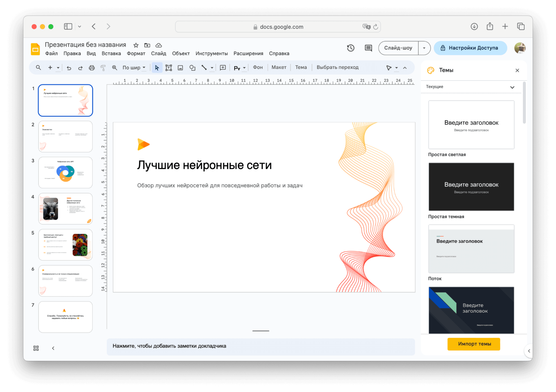Toggle grid view of slides
The height and width of the screenshot is (392, 556).
(x=36, y=348)
